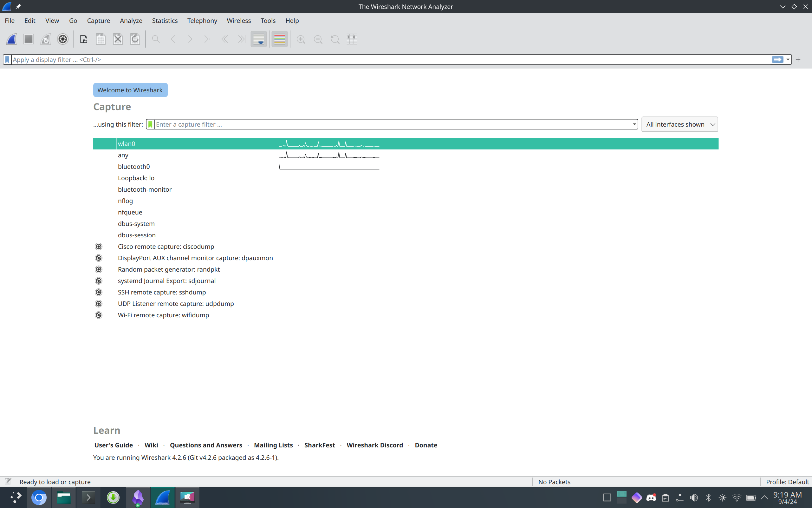Open display filter history dropdown arrow

click(788, 59)
